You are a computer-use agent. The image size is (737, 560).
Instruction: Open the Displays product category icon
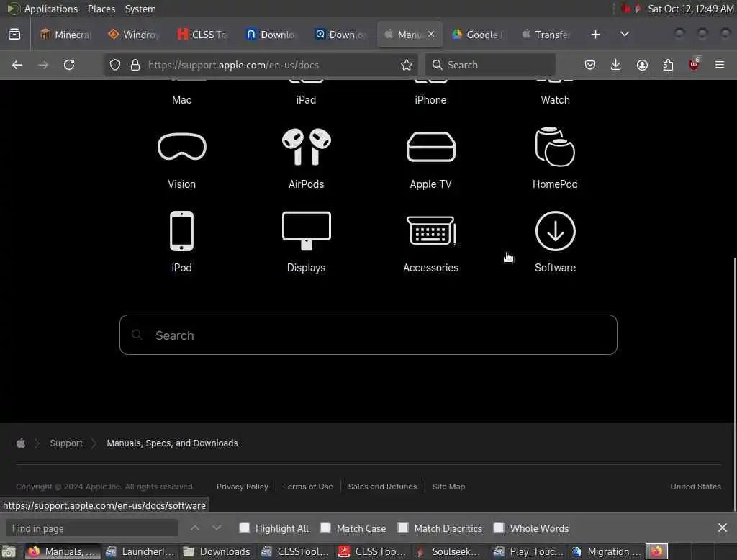tap(306, 231)
